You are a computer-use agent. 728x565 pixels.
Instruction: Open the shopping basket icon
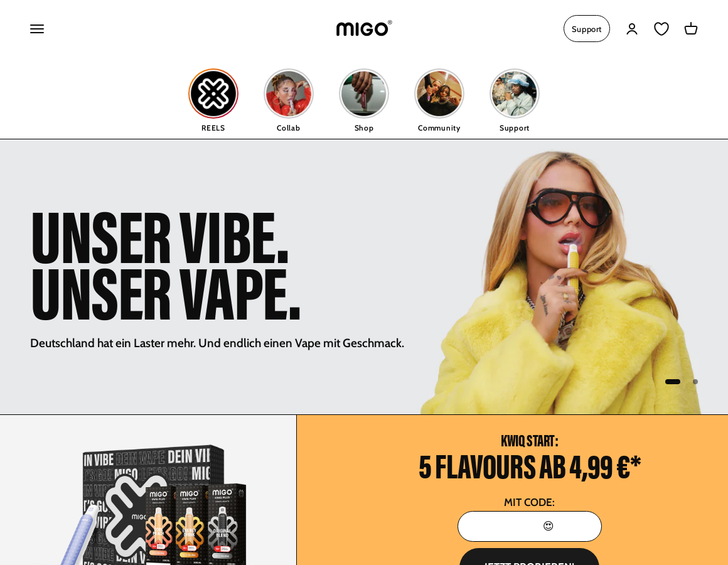pos(691,29)
